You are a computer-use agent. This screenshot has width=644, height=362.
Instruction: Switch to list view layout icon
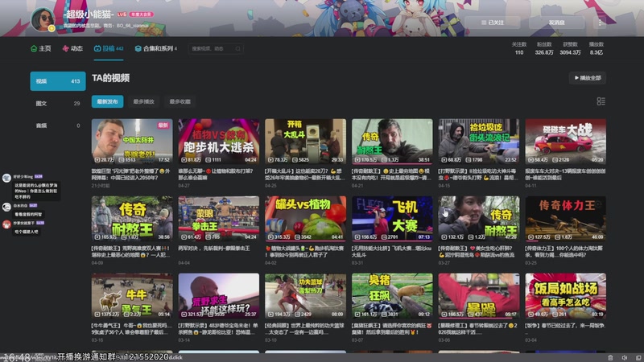[x=601, y=101]
